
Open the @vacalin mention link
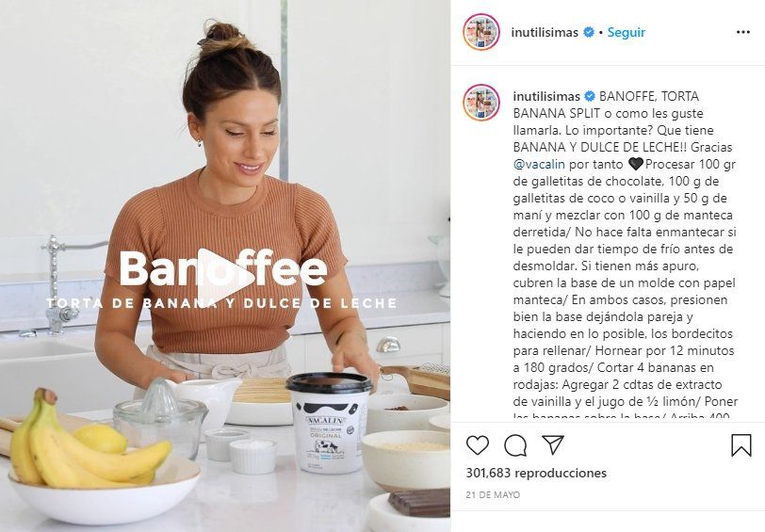coord(539,164)
